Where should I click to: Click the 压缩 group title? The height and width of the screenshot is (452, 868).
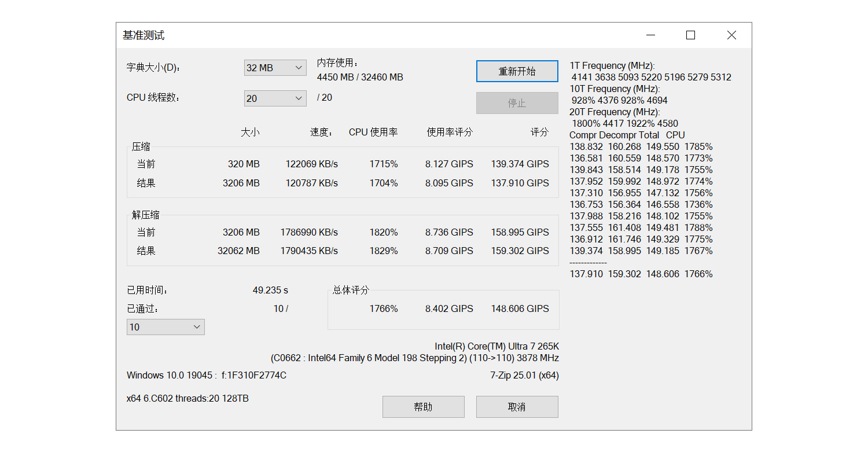click(x=141, y=147)
